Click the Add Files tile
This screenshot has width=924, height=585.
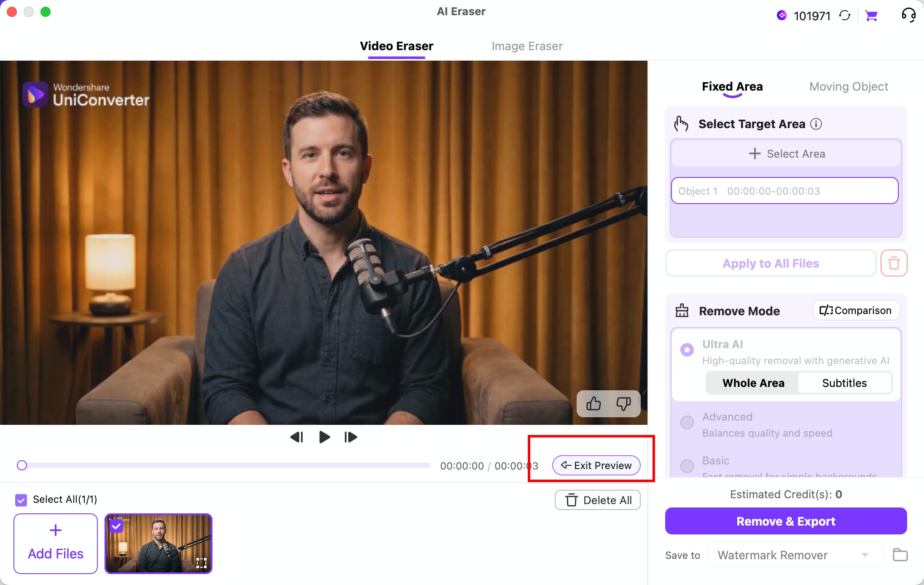coord(56,543)
